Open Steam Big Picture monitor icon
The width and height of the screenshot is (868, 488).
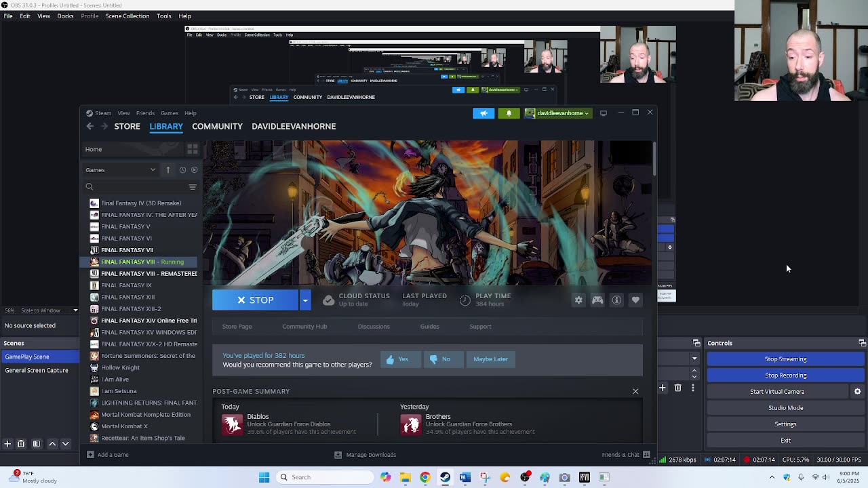(x=603, y=113)
